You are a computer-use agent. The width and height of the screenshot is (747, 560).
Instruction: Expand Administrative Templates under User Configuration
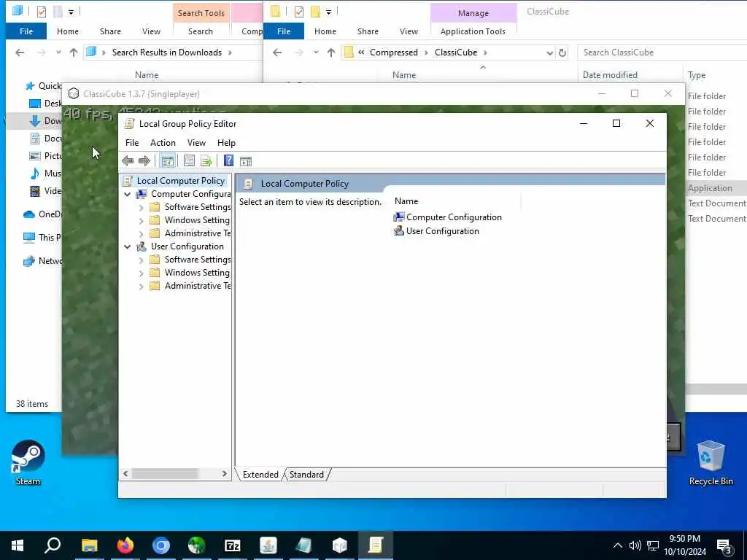pos(141,286)
